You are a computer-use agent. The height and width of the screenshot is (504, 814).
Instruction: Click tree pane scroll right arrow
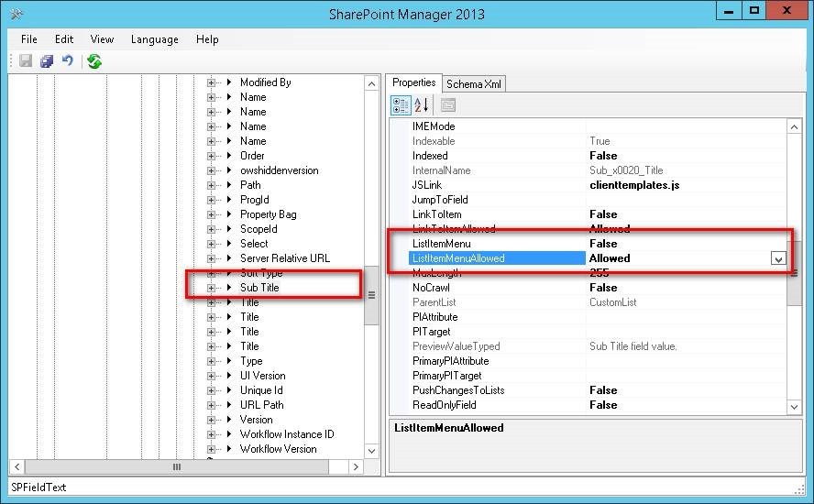(356, 467)
